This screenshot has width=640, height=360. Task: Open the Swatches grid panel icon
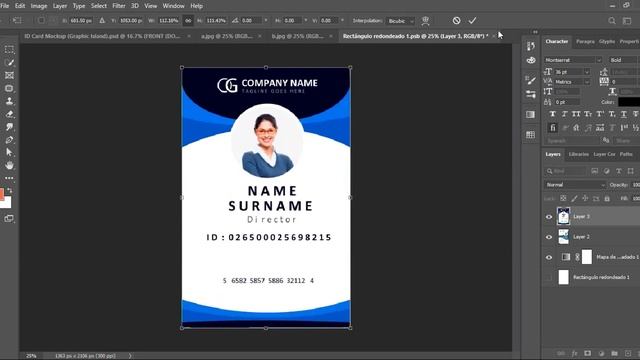click(531, 135)
